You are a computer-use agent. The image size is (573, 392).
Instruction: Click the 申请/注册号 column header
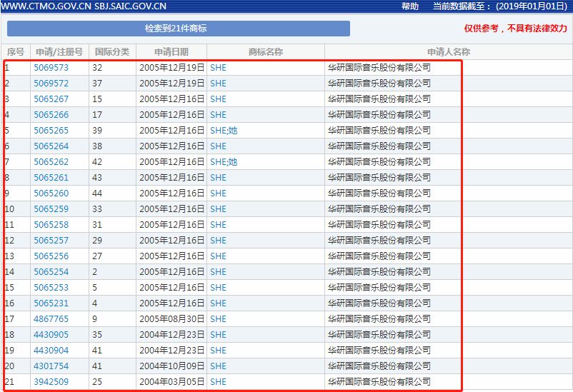[59, 52]
